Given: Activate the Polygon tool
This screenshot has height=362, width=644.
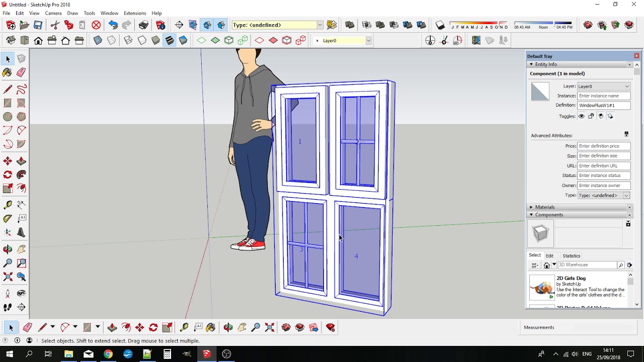Looking at the screenshot, I should [21, 117].
